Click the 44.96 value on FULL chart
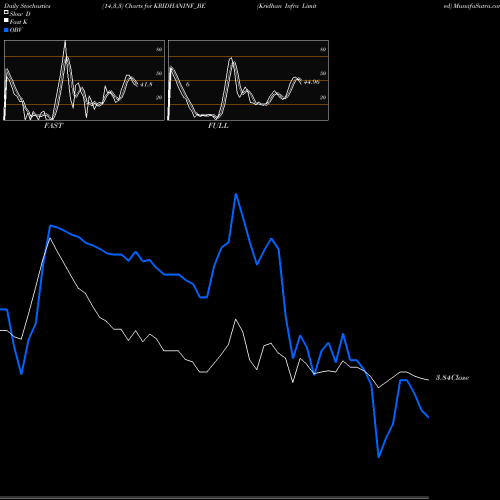This screenshot has width=500, height=500. tap(312, 82)
